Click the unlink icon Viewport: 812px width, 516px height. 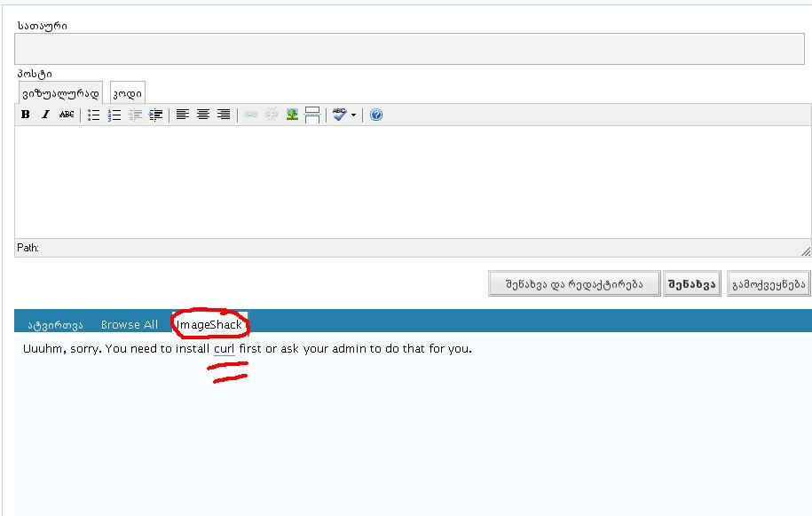click(272, 115)
